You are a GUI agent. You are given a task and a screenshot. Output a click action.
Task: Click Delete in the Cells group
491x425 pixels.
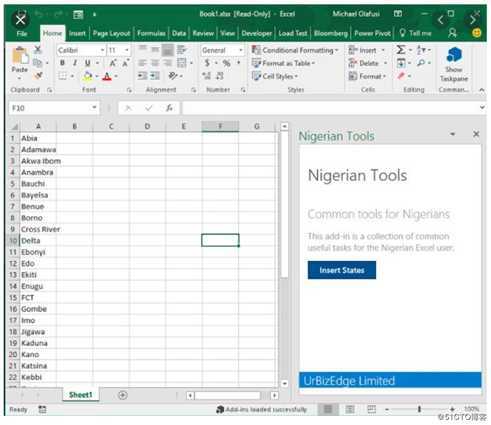(364, 63)
